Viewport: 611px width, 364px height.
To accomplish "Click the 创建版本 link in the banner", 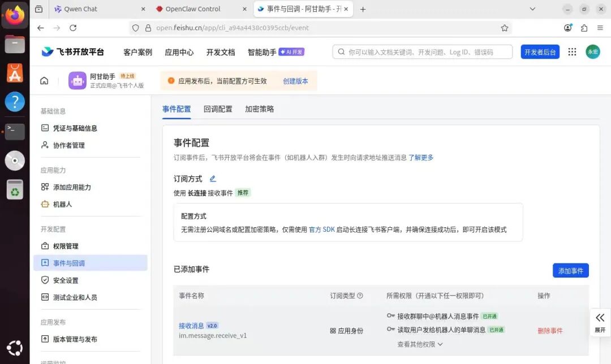I will click(295, 80).
